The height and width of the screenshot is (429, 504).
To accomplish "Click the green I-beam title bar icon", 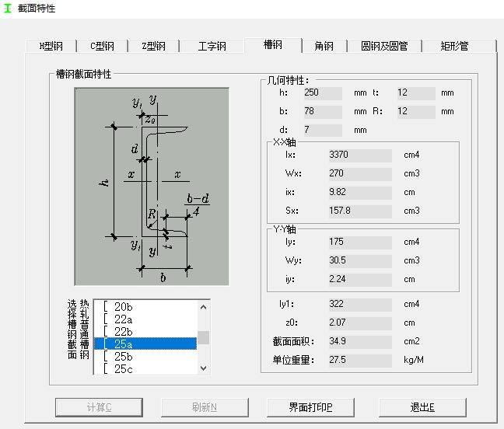I will 8,8.
